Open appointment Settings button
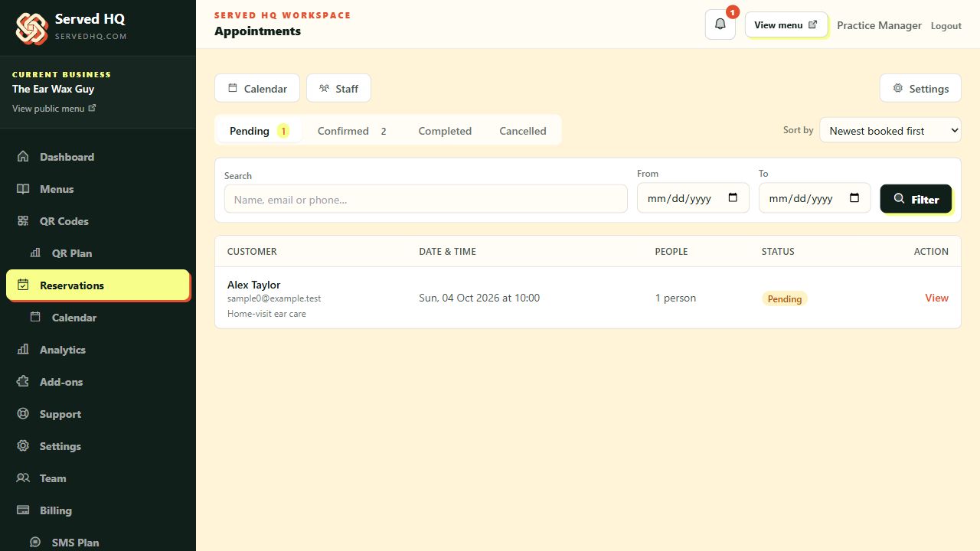The height and width of the screenshot is (551, 980). point(920,88)
